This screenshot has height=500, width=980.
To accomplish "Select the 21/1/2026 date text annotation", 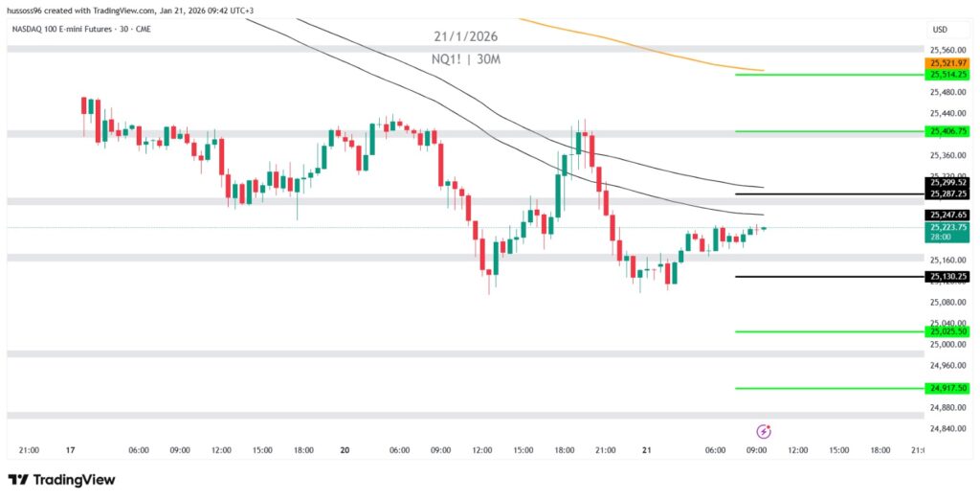I will coord(464,36).
